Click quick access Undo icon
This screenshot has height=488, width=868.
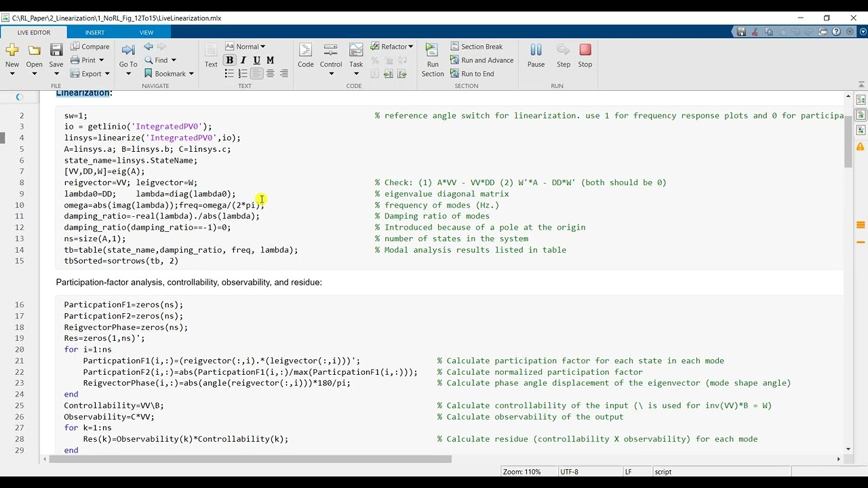[x=795, y=32]
